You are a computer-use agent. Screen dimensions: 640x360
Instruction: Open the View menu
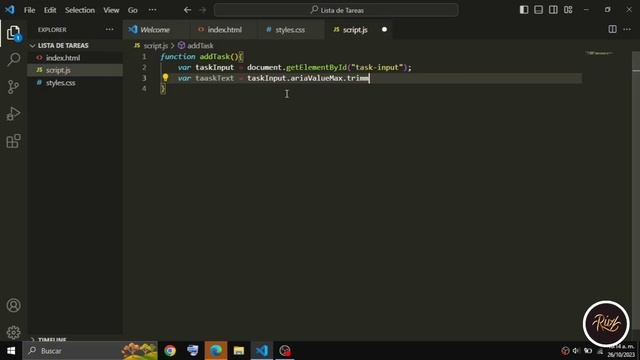[111, 10]
